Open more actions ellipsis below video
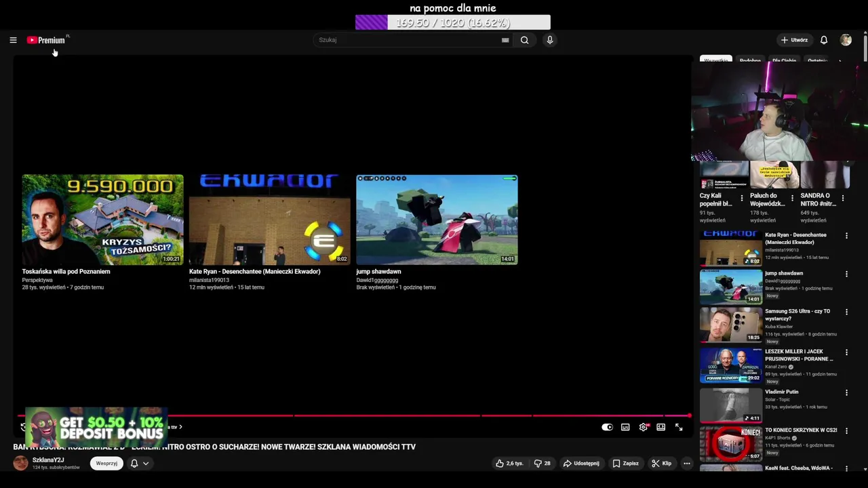 (x=686, y=464)
